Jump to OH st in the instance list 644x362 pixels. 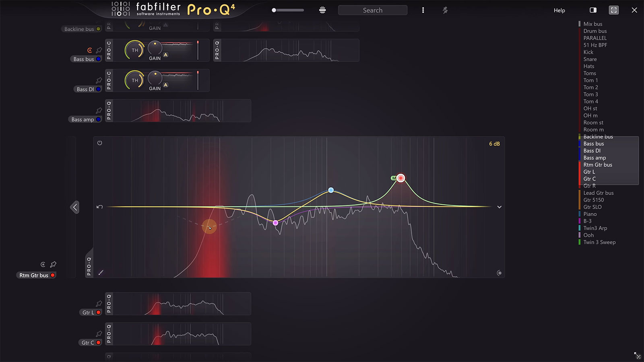point(590,109)
